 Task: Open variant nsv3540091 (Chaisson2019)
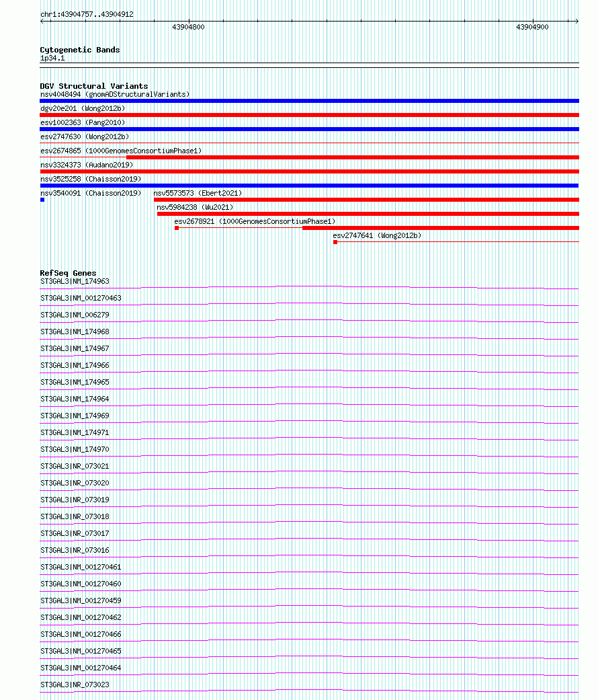coord(91,193)
